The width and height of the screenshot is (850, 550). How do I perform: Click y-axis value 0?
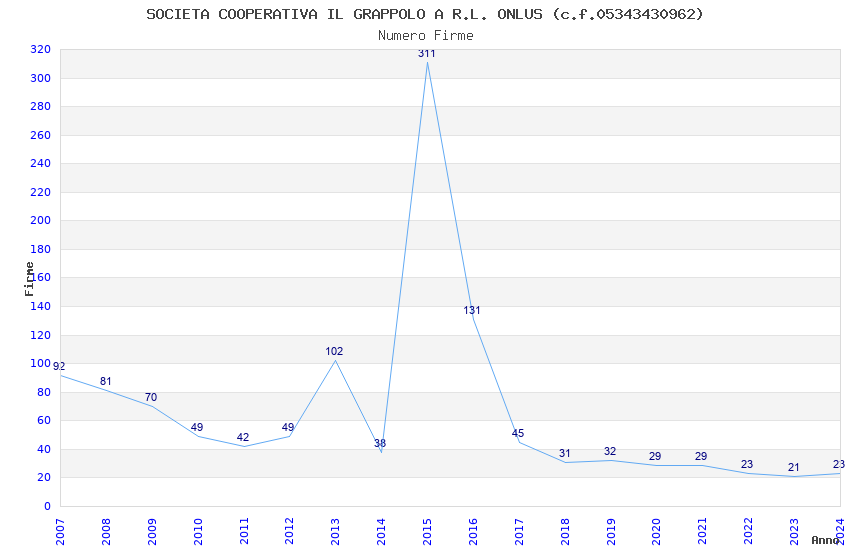(x=47, y=506)
